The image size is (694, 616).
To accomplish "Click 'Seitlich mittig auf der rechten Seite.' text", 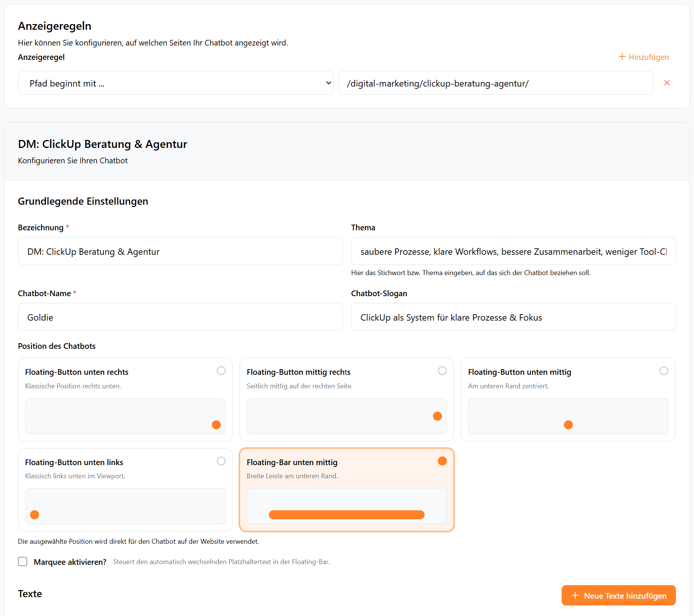I will point(299,386).
